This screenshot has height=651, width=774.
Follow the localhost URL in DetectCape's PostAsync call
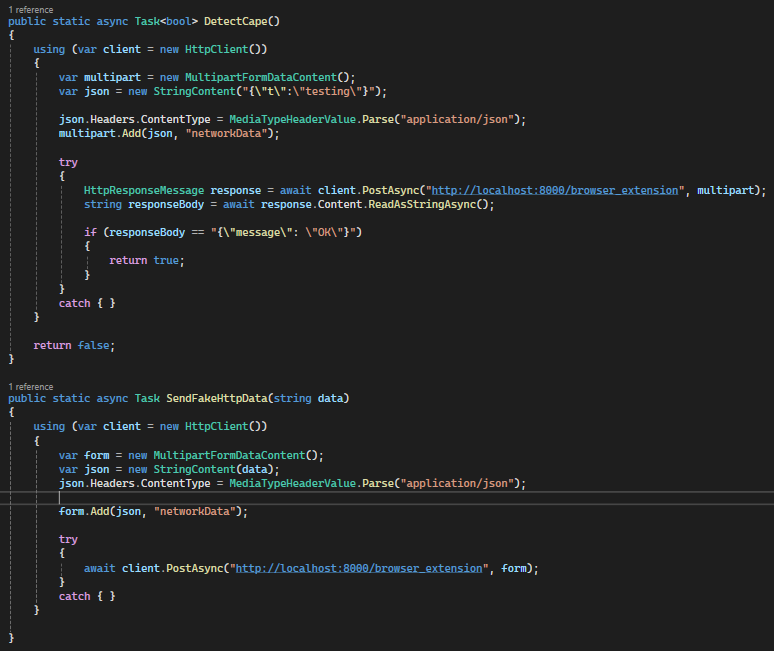555,191
